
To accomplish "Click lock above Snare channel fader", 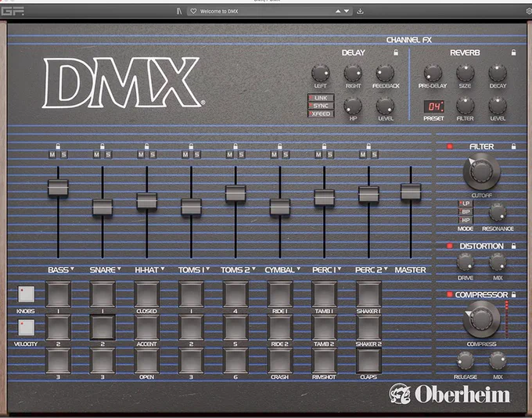I will tap(102, 146).
